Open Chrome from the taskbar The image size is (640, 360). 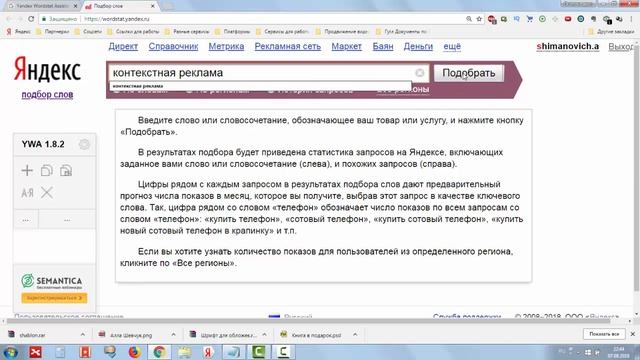159,352
